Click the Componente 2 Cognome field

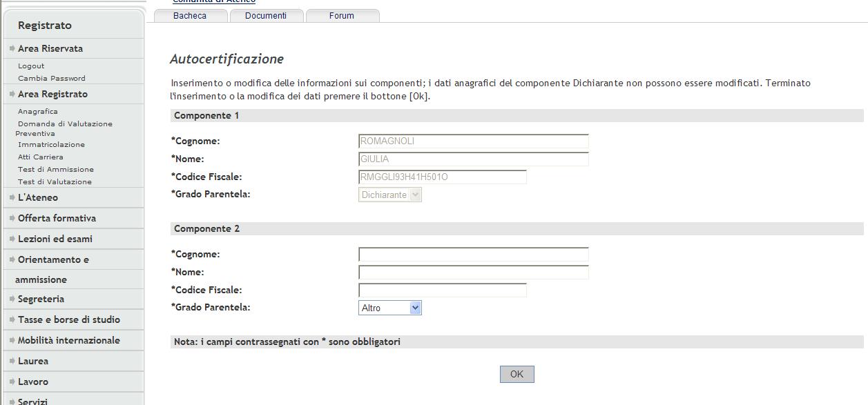[x=474, y=255]
